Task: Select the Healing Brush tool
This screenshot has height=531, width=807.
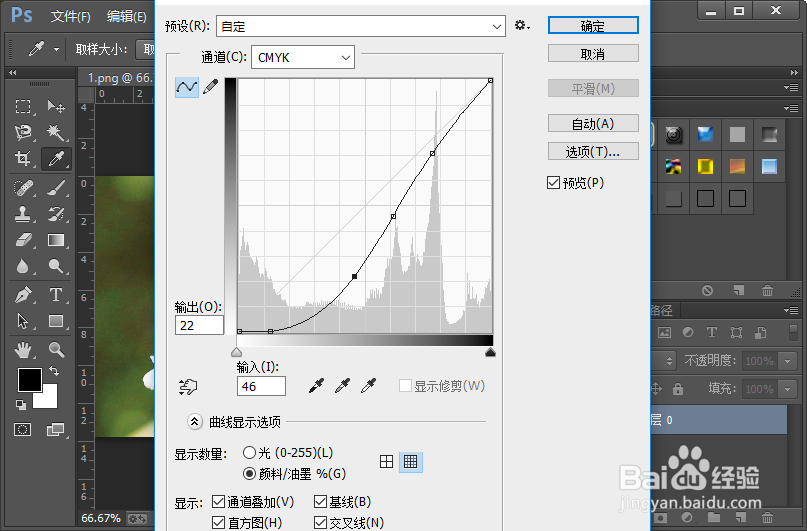Action: point(23,188)
